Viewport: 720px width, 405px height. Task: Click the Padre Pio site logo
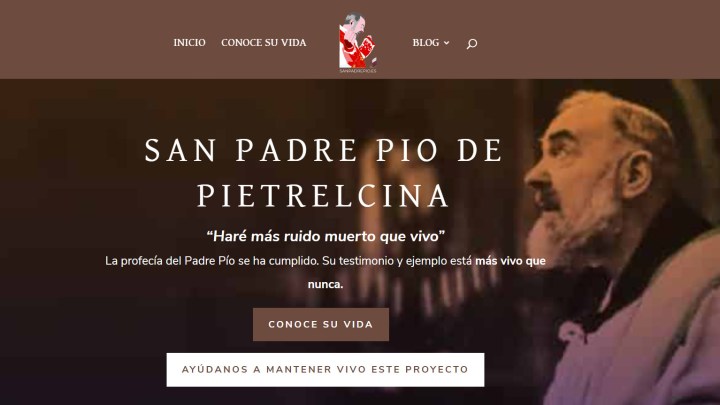pyautogui.click(x=357, y=42)
